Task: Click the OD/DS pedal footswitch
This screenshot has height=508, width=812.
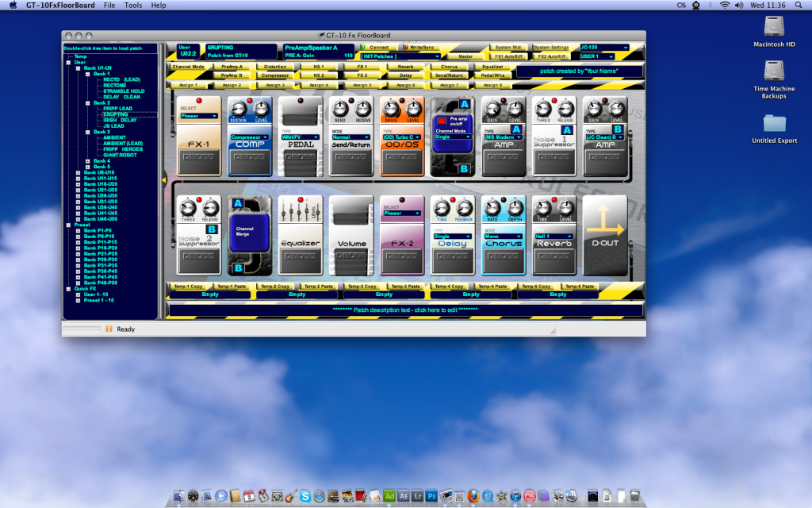Action: (402, 162)
